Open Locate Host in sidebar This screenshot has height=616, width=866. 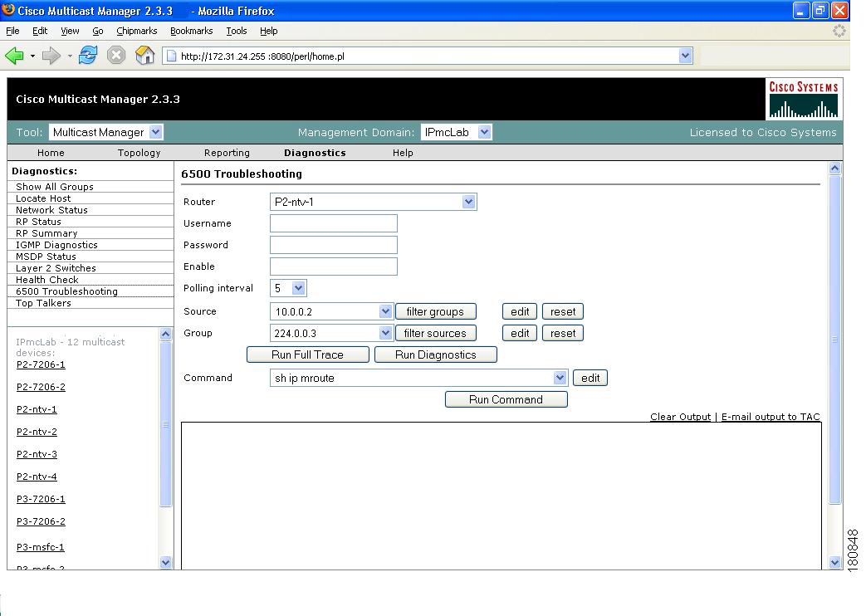point(43,198)
